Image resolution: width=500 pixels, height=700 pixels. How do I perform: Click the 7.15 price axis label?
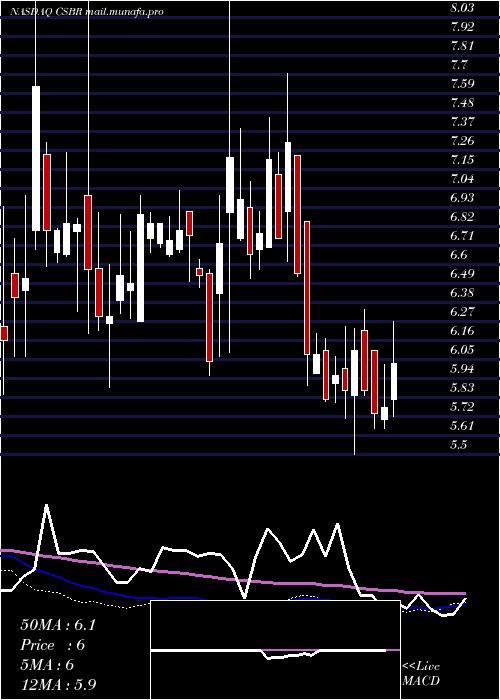tap(464, 159)
